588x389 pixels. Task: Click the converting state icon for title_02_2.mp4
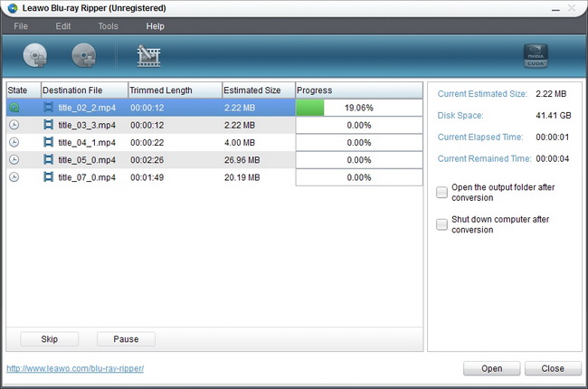tap(14, 108)
